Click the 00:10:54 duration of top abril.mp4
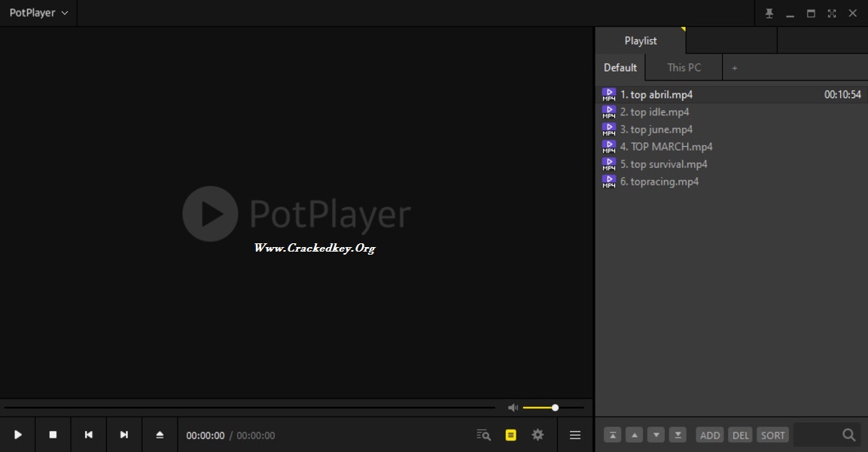Screen dimensions: 868x452 (x=842, y=95)
